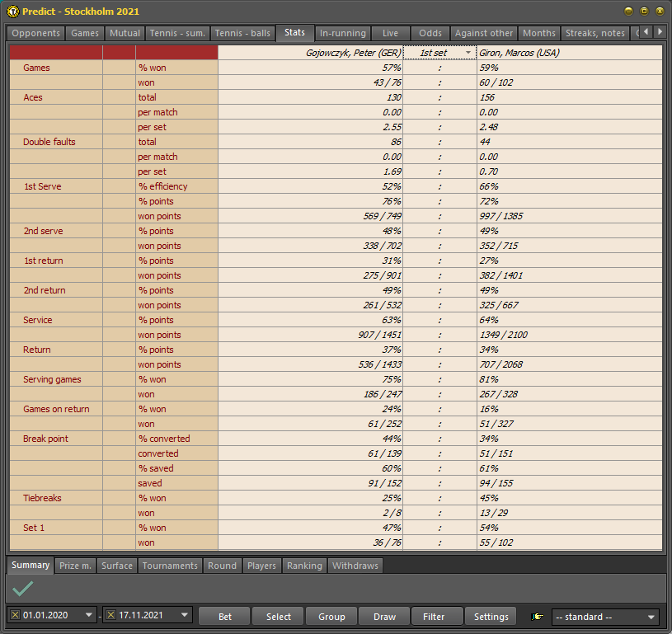
Task: Close the Predict window
Action: click(660, 12)
